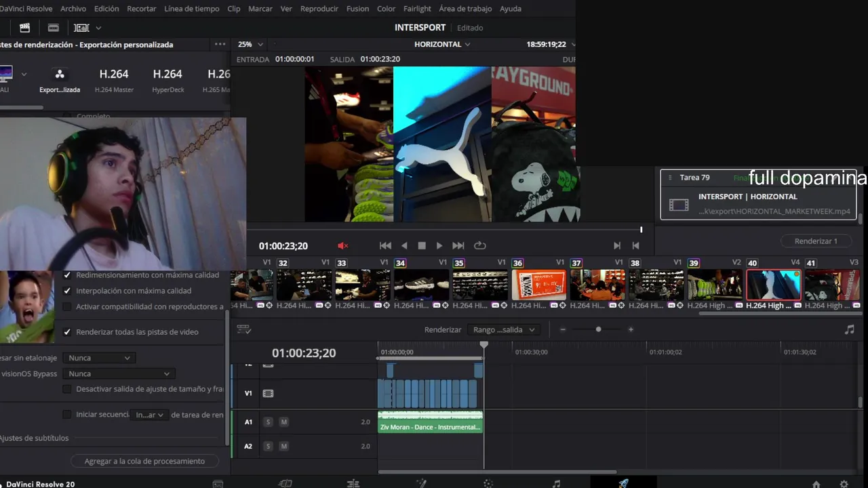The image size is (868, 488).
Task: Select the Tarea 79 render job
Action: pyautogui.click(x=759, y=195)
